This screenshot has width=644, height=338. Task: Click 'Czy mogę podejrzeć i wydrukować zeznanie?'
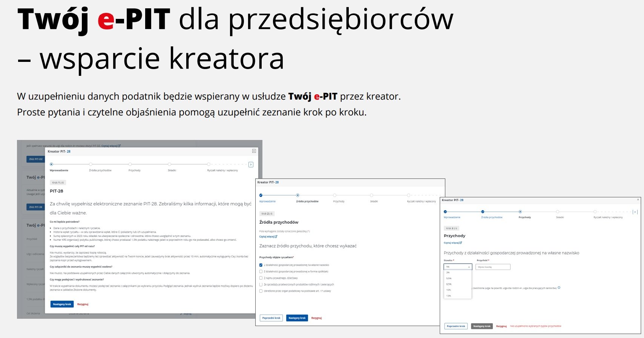(x=77, y=280)
